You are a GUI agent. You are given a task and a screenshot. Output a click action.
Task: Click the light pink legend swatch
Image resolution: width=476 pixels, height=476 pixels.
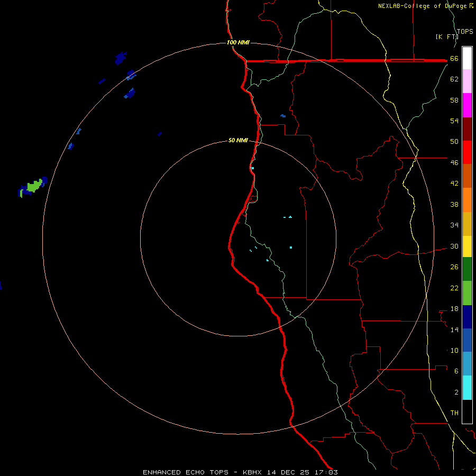[467, 81]
